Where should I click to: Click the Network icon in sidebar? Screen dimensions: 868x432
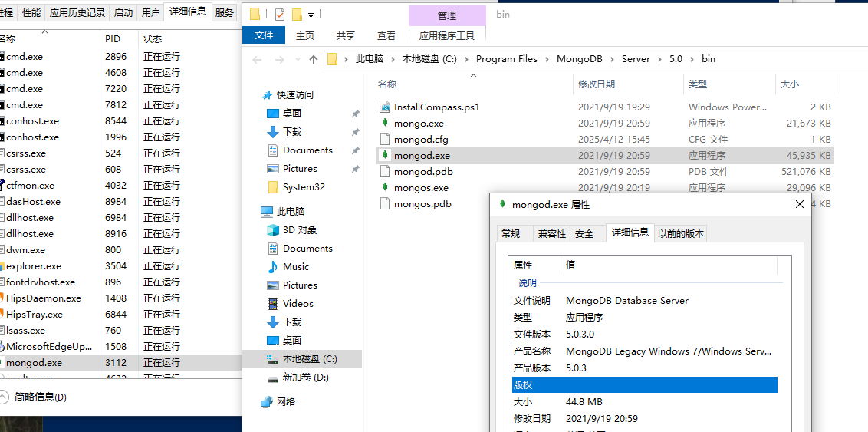point(267,401)
